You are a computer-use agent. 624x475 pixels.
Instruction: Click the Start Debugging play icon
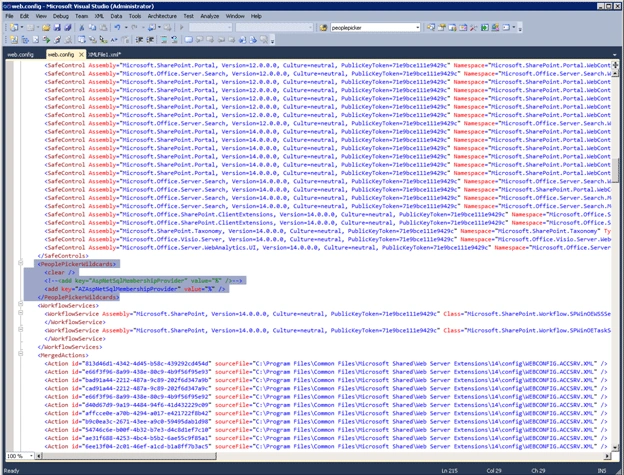click(181, 27)
